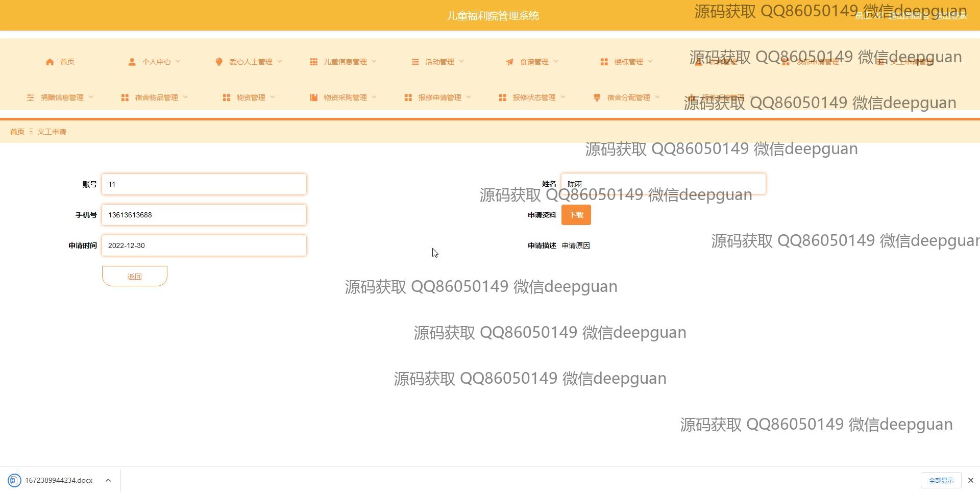Screen dimensions: 980x494
Task: Expand the 报修申请管理 dropdown arrow
Action: point(469,97)
